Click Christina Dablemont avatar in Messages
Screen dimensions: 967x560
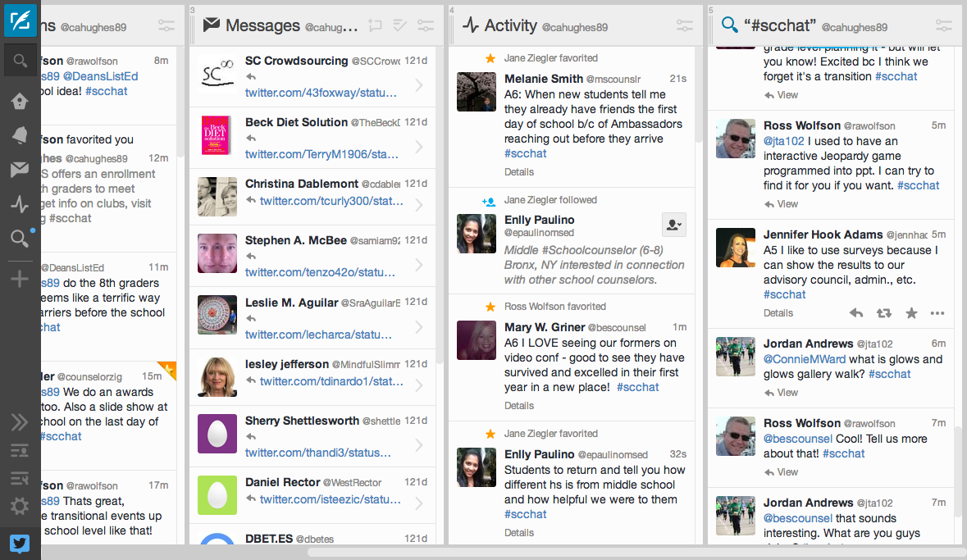pos(217,197)
